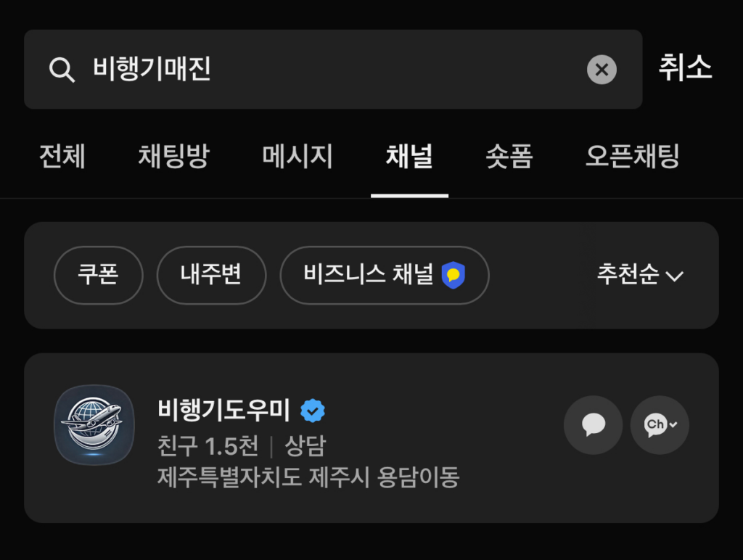Open the 추천순 sort dropdown
Screen dimensions: 743x560
click(x=640, y=274)
